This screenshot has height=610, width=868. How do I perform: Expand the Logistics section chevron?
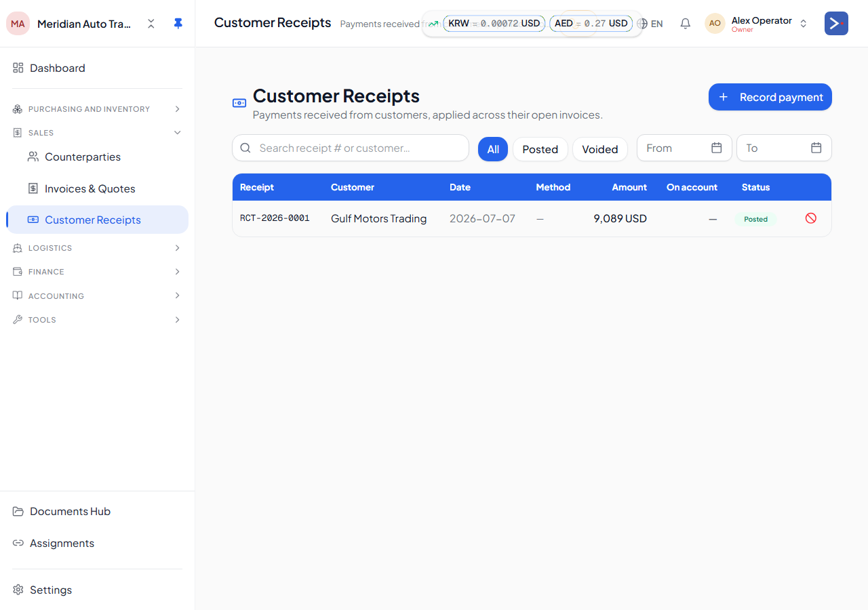tap(178, 248)
